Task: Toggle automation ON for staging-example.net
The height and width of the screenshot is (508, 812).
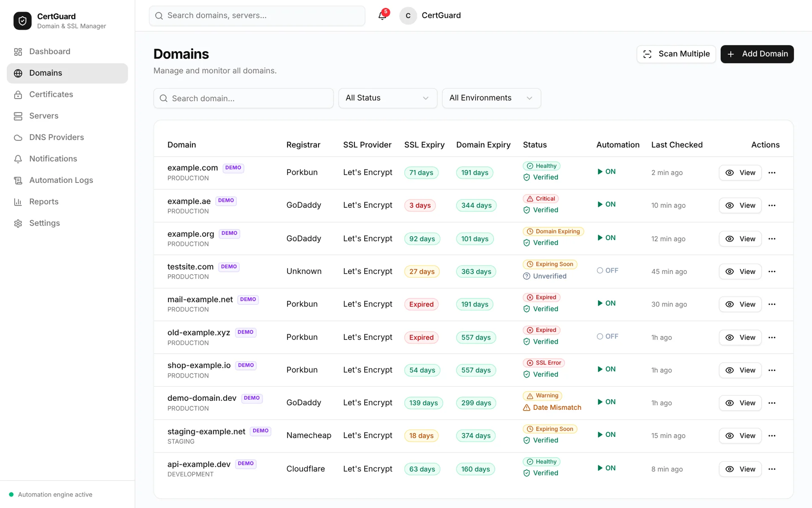Action: click(606, 435)
